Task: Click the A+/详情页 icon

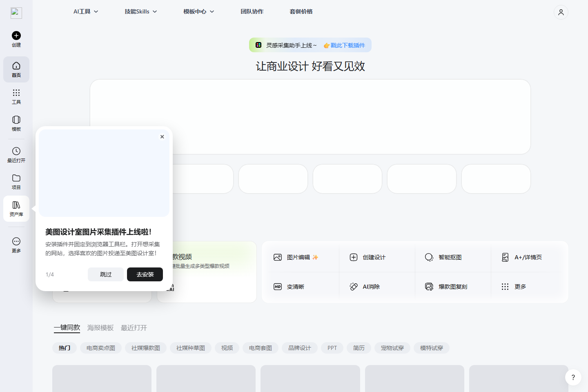Action: click(505, 257)
